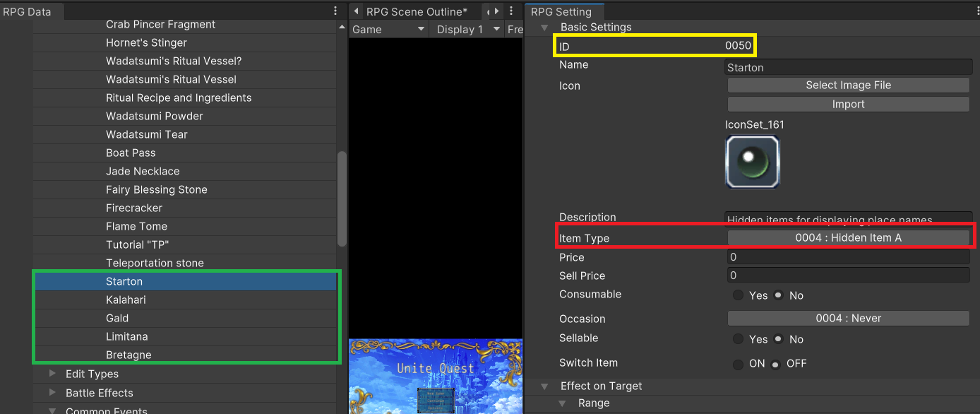Select the Bretagne item
Viewport: 980px width, 414px height.
[x=185, y=355]
